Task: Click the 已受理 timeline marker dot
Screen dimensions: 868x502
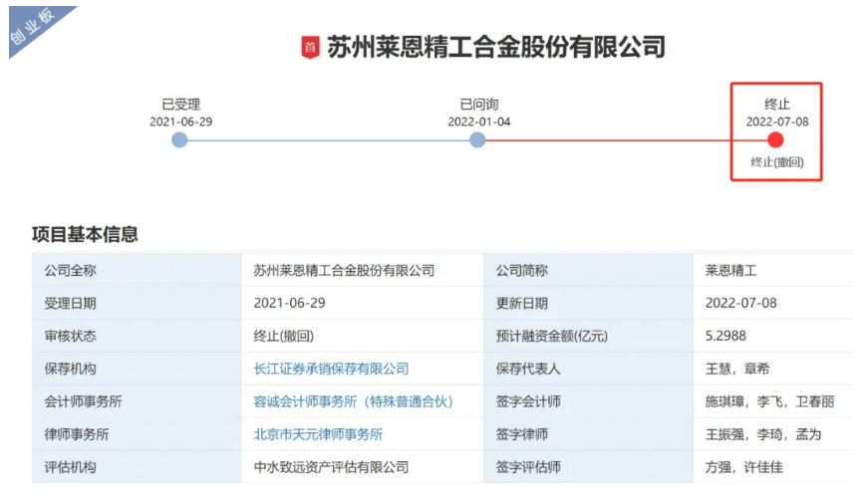Action: [x=179, y=140]
